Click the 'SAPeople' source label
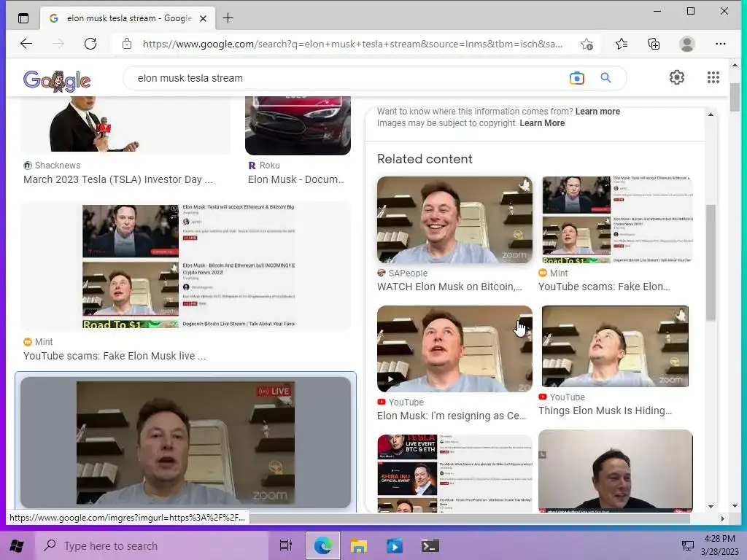Image resolution: width=747 pixels, height=560 pixels. pyautogui.click(x=408, y=273)
